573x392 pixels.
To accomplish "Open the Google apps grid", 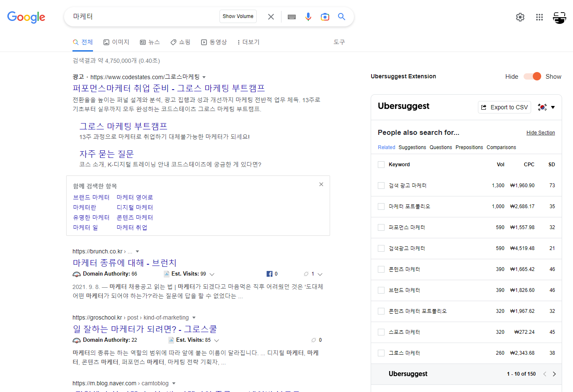I will [539, 17].
